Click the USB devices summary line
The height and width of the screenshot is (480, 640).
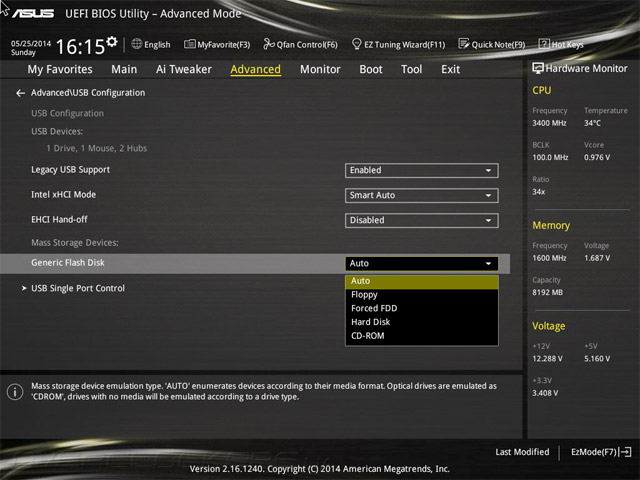pos(97,148)
